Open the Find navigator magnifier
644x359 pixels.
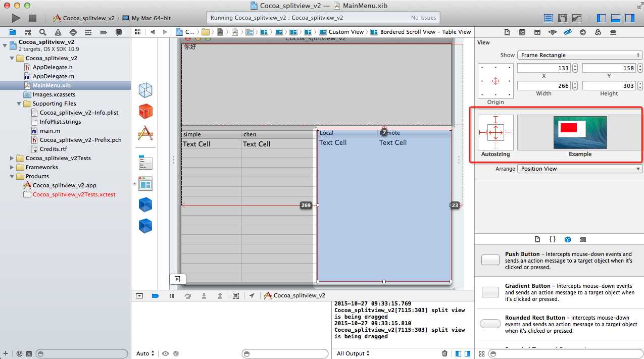[43, 32]
